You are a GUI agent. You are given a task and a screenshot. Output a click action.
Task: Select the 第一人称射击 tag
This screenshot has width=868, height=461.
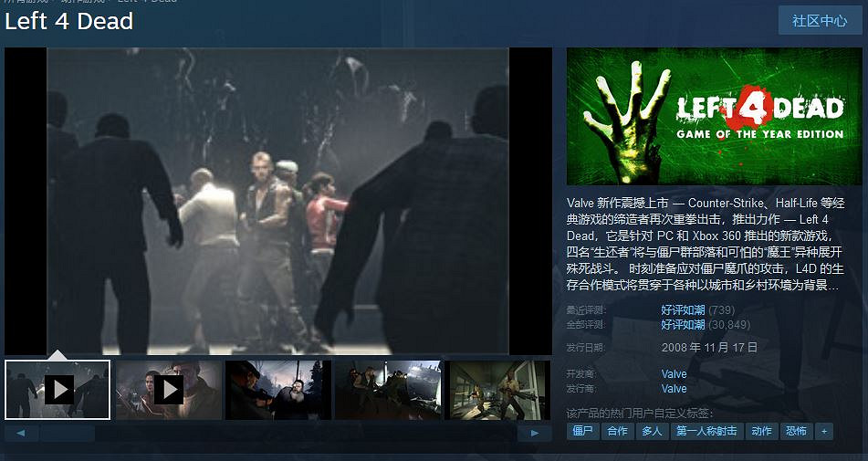coord(707,431)
